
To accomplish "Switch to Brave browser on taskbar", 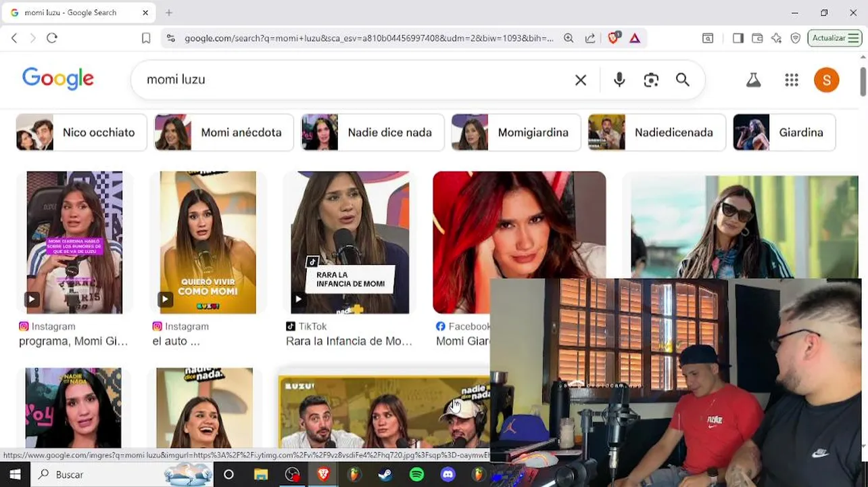I will [x=323, y=475].
